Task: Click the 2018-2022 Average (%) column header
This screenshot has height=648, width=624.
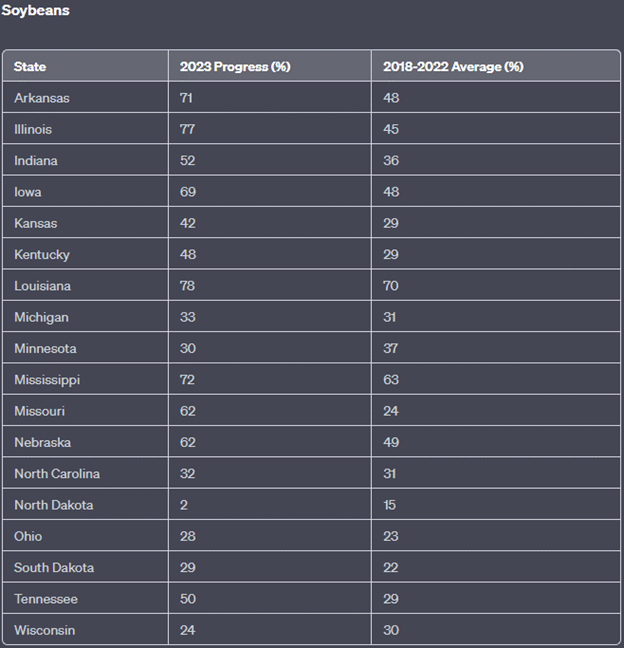Action: 453,67
